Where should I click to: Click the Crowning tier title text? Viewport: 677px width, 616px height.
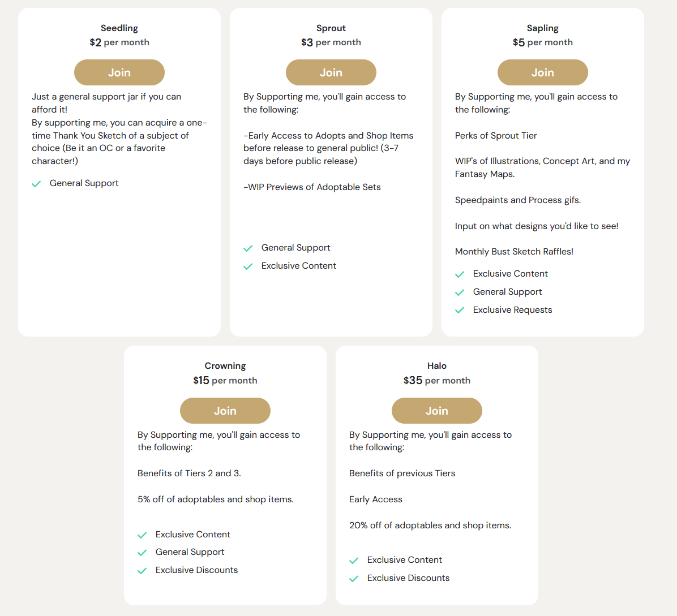pyautogui.click(x=225, y=366)
